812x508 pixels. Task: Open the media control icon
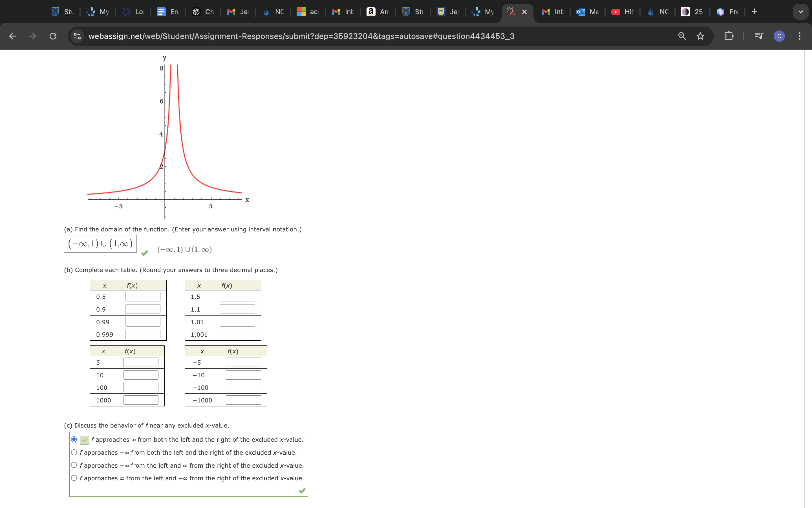759,36
